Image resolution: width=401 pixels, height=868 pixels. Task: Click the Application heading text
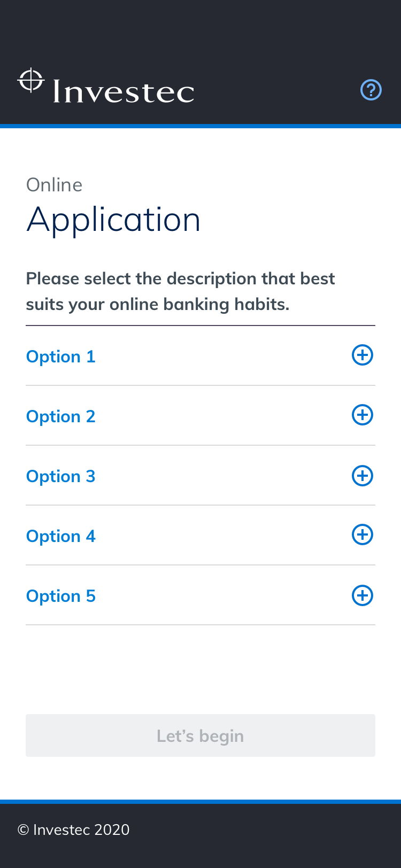tap(113, 220)
